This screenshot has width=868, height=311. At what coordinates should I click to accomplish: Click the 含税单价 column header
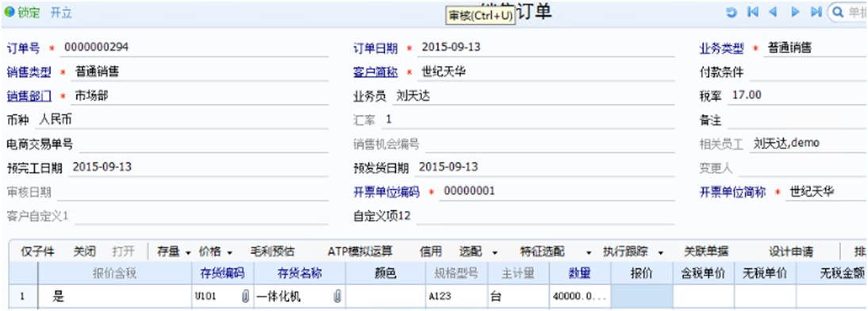(704, 274)
